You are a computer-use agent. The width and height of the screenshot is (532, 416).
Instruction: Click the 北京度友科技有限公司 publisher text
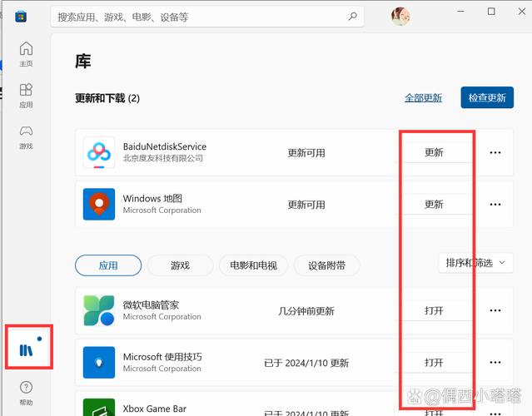pyautogui.click(x=163, y=158)
